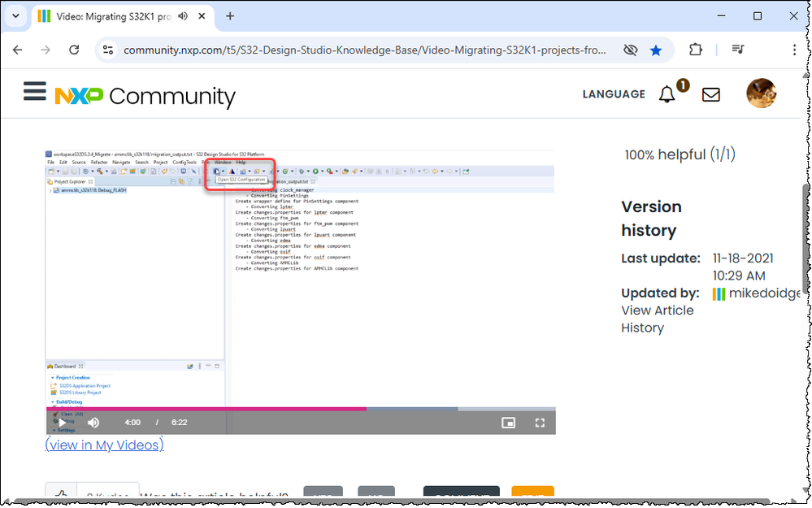
Task: Click the 4:00 current video time
Action: tap(132, 423)
